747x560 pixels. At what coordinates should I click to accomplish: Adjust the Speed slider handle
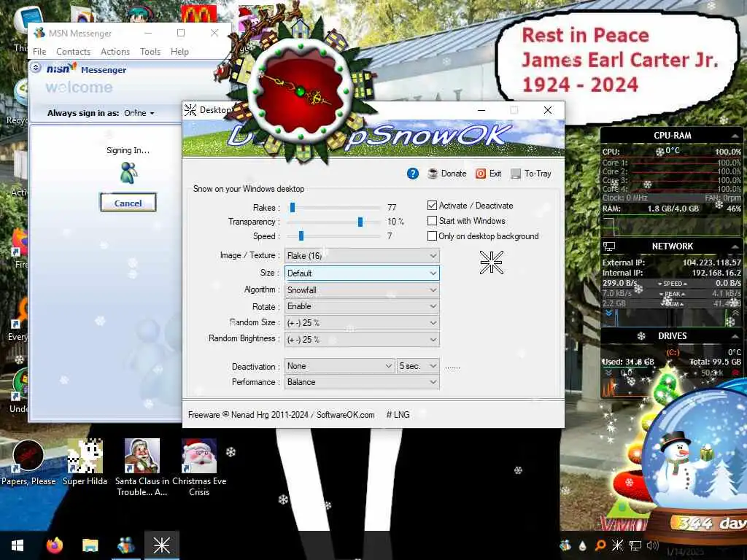click(301, 236)
